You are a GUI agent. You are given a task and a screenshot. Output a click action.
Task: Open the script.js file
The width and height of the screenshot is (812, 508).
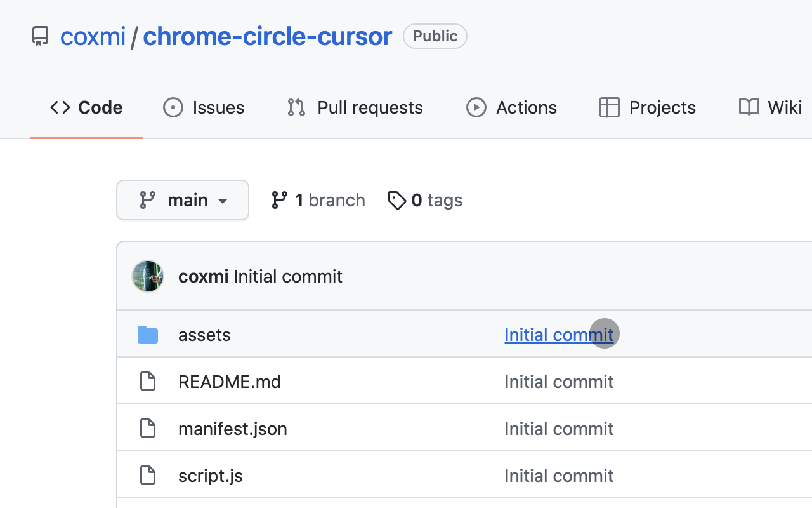[211, 476]
